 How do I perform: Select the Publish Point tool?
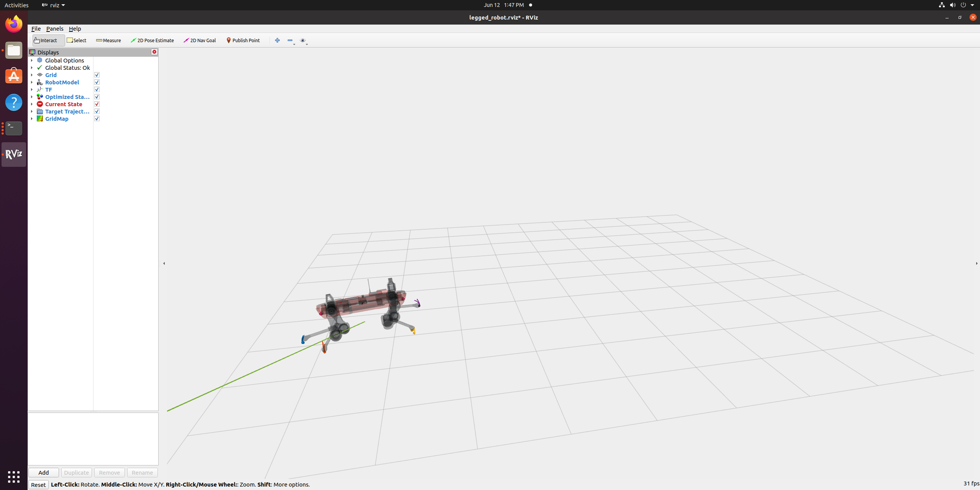243,40
